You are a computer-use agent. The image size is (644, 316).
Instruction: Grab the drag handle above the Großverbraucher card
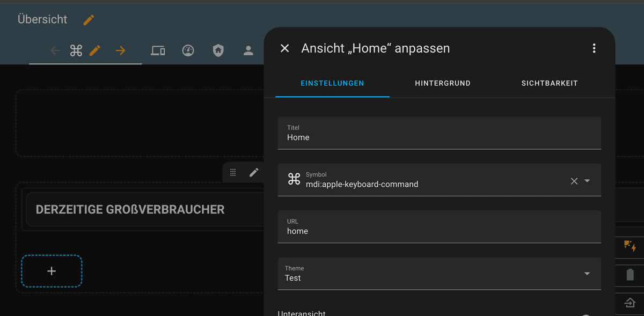point(233,172)
